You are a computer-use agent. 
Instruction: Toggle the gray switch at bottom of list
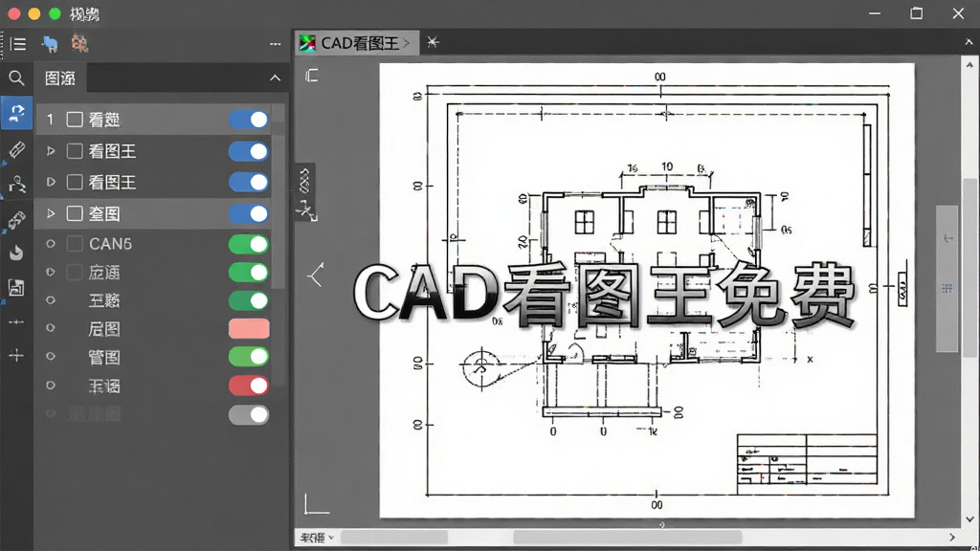(249, 415)
